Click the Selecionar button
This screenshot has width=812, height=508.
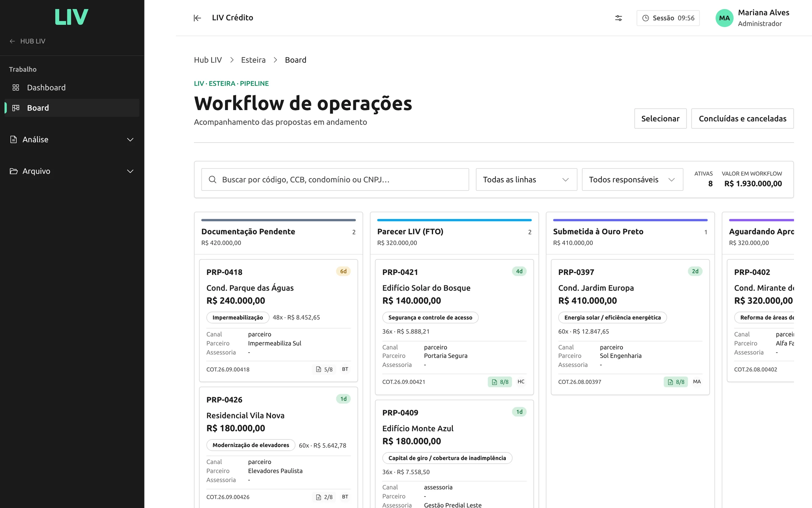(660, 119)
